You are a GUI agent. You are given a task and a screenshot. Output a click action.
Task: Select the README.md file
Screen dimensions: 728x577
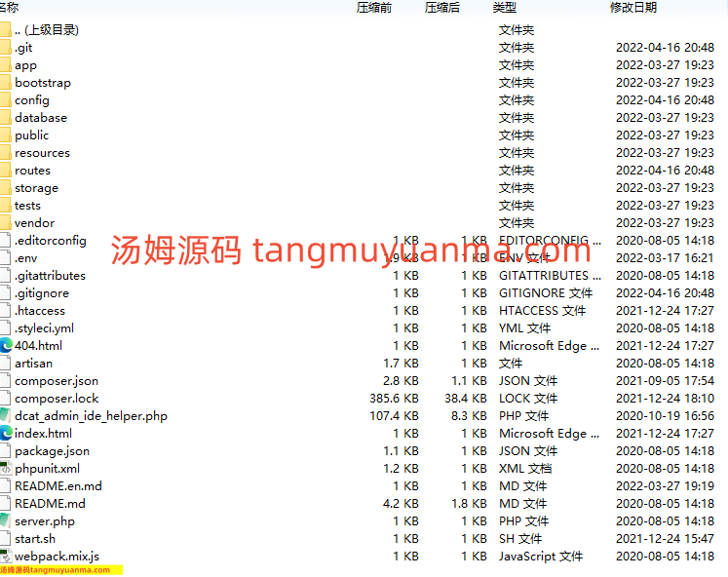(x=50, y=504)
